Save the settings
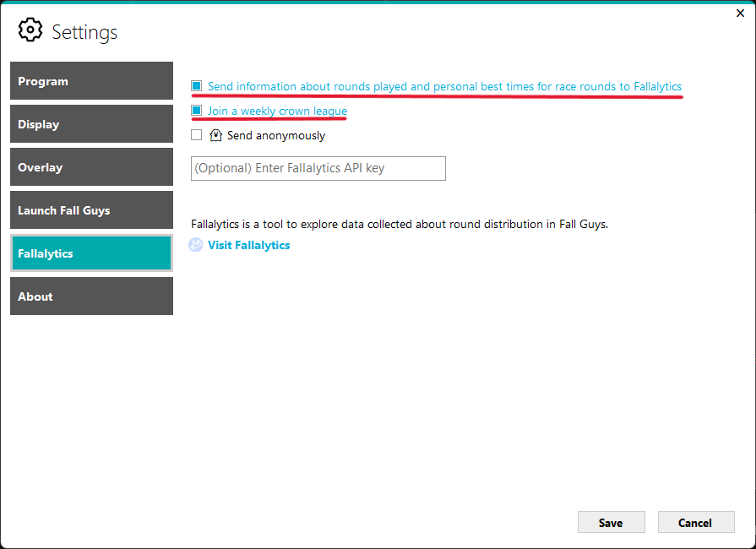The height and width of the screenshot is (549, 756). point(612,523)
